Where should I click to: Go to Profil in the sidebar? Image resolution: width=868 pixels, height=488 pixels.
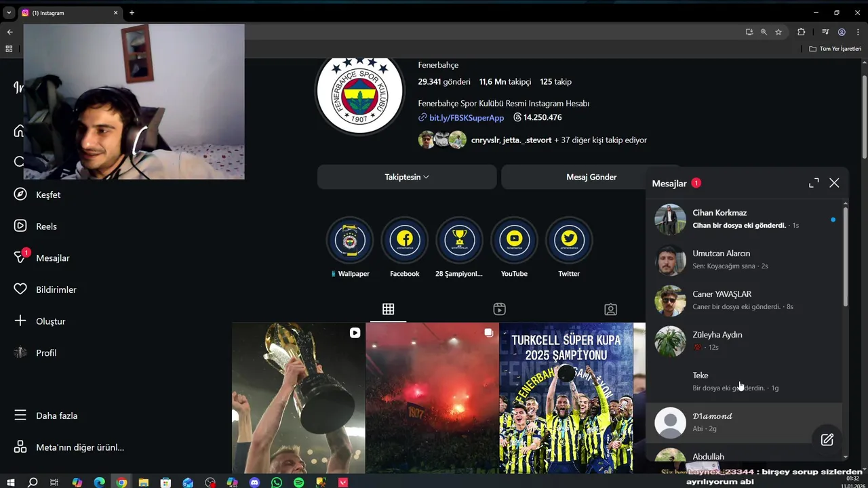coord(35,353)
